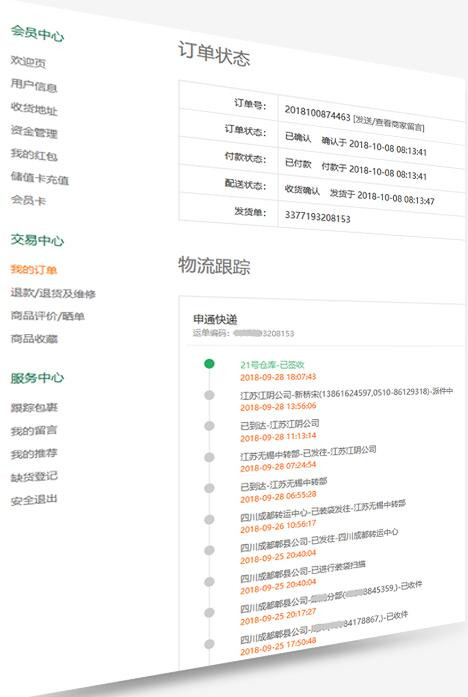This screenshot has width=468, height=697.
Task: Click 跟踪包裹 in service center
Action: [34, 407]
